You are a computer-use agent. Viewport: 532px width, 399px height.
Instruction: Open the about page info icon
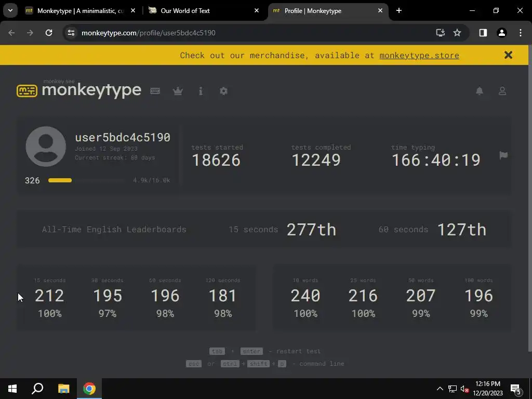[x=201, y=91]
